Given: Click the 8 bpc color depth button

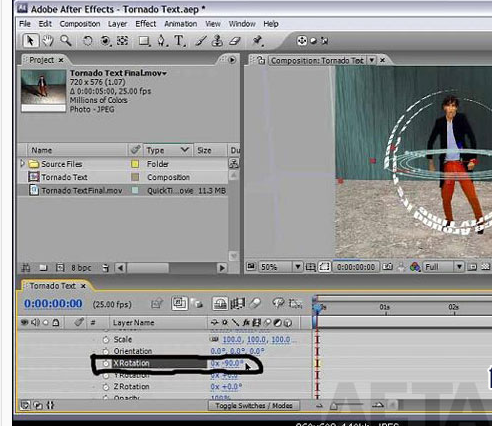Looking at the screenshot, I should click(x=81, y=268).
